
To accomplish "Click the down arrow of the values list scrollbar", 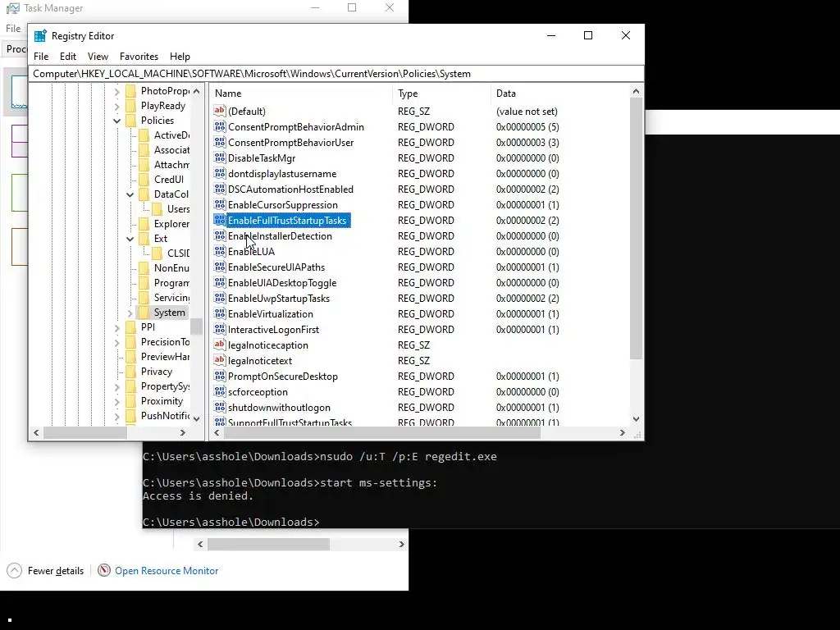I will click(x=636, y=419).
